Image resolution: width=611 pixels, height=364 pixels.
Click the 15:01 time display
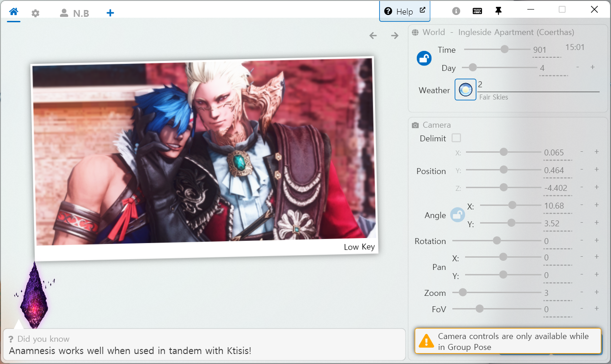pyautogui.click(x=575, y=47)
